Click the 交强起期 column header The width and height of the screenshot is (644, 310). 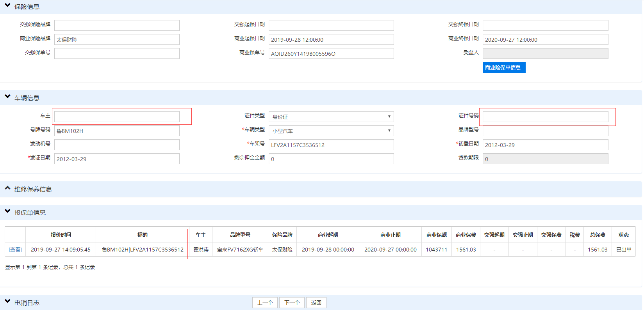[x=494, y=235]
